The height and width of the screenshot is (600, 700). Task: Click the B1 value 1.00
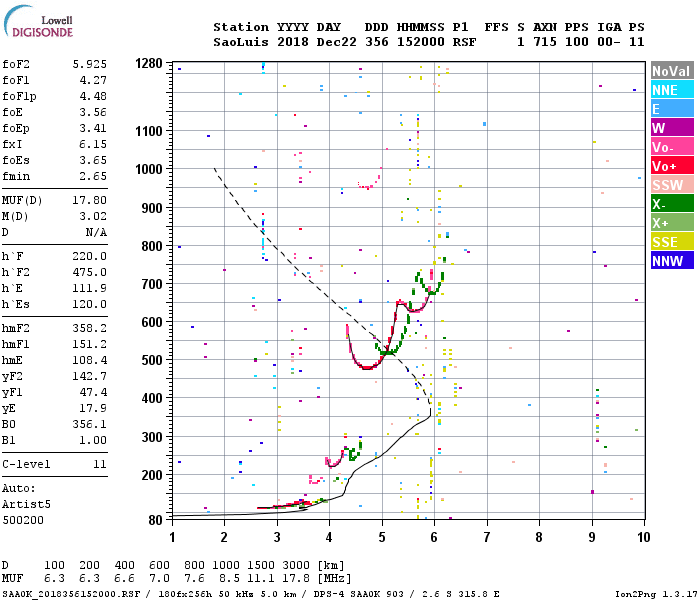point(93,441)
